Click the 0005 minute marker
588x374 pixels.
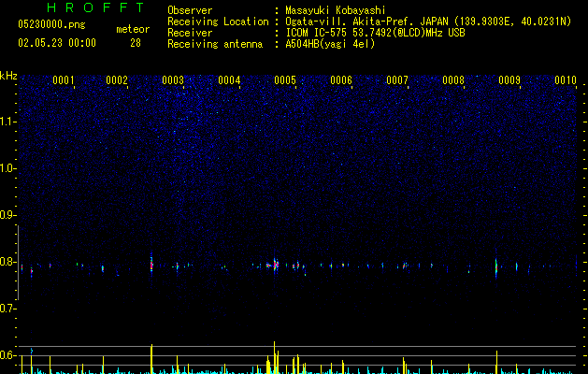285,80
